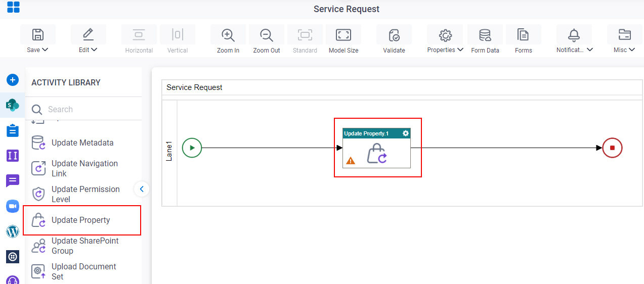This screenshot has width=644, height=284.
Task: Click the Vertical alignment icon
Action: [177, 34]
